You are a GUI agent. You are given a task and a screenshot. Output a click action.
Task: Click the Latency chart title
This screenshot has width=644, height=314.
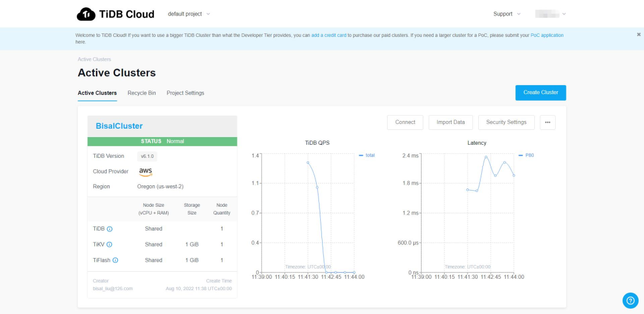(x=477, y=143)
